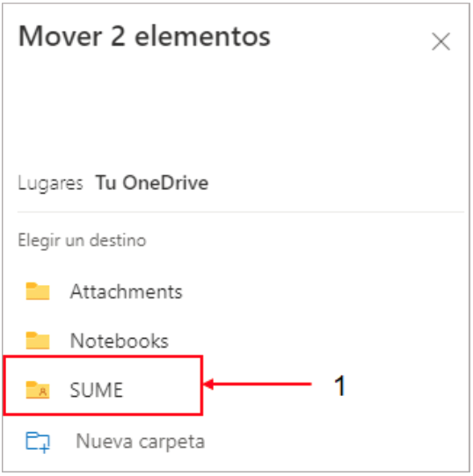Create a folder via Nueva carpeta text
Viewport: 473px width, 476px height.
(141, 442)
